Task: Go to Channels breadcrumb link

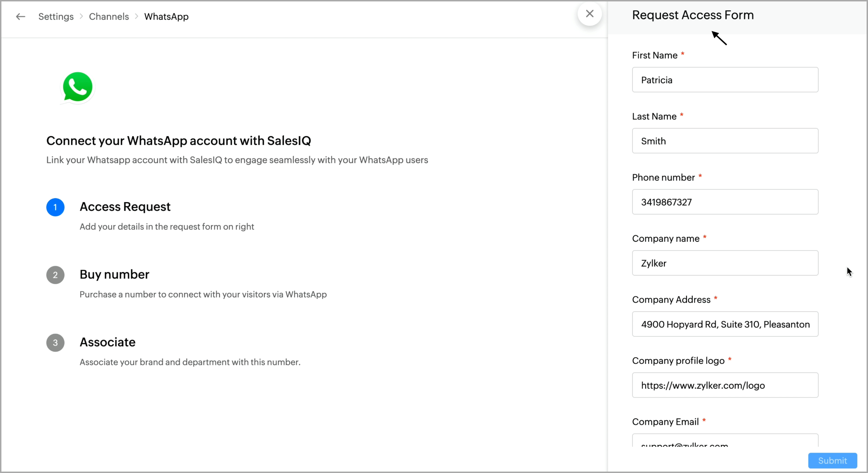Action: pyautogui.click(x=109, y=17)
